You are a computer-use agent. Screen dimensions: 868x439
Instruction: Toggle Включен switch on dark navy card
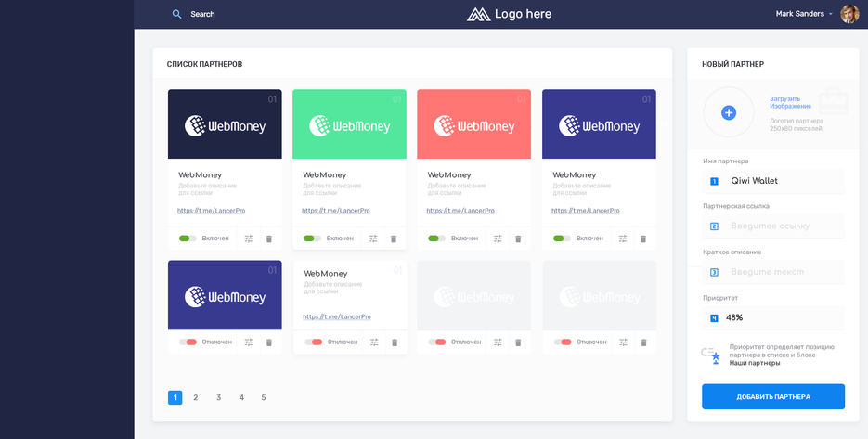point(188,239)
